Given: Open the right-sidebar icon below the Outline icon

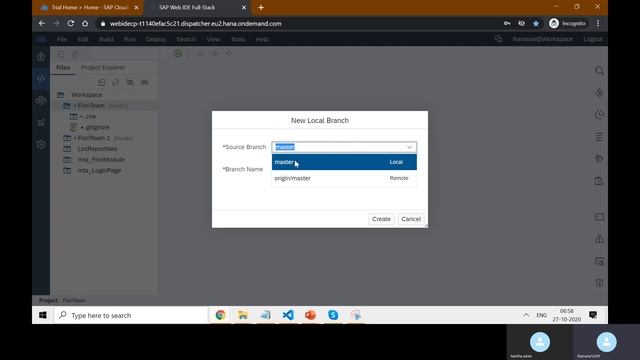Looking at the screenshot, I should pyautogui.click(x=599, y=158).
